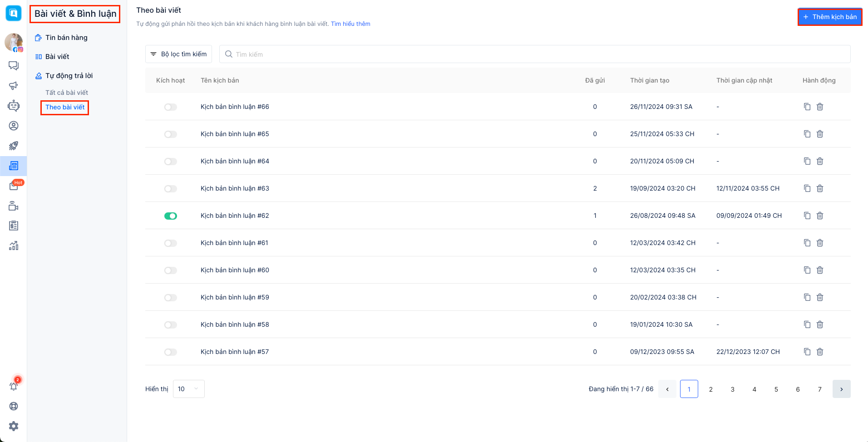Go to next page using right chevron
This screenshot has width=868, height=442.
pos(841,389)
